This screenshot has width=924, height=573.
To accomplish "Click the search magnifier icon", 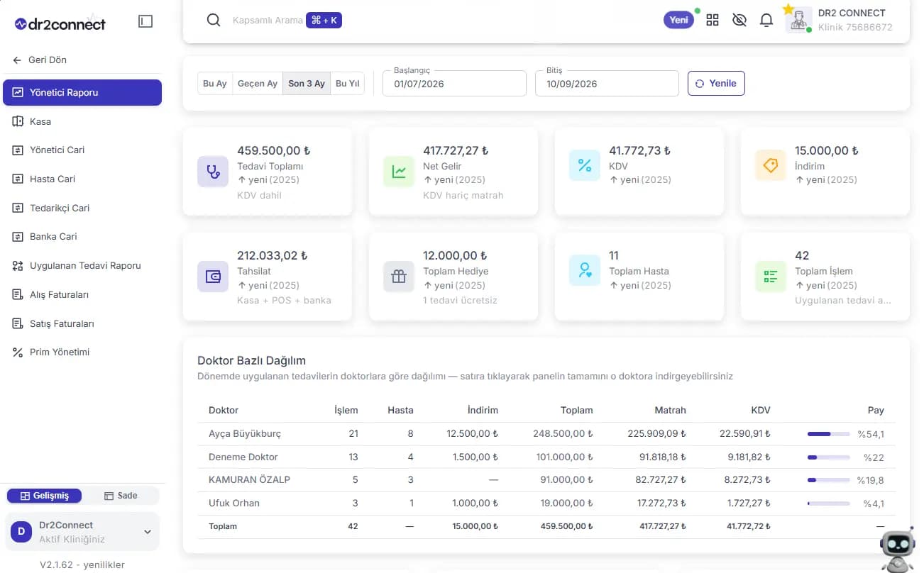I will [214, 20].
